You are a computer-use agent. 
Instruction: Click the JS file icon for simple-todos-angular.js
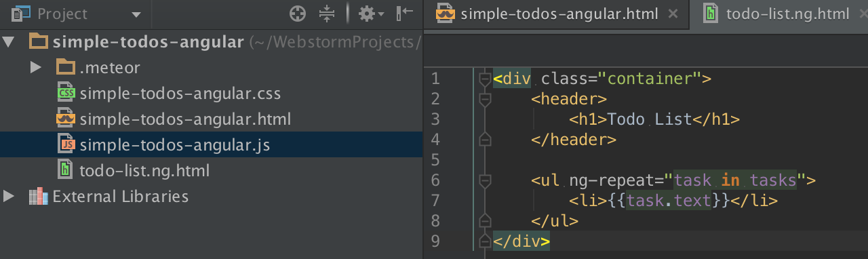tap(66, 144)
